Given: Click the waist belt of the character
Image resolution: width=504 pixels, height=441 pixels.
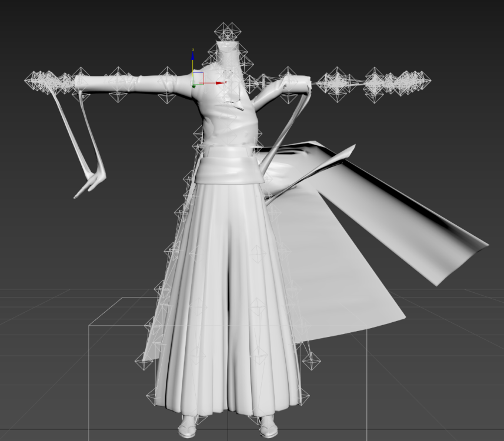Looking at the screenshot, I should [226, 154].
